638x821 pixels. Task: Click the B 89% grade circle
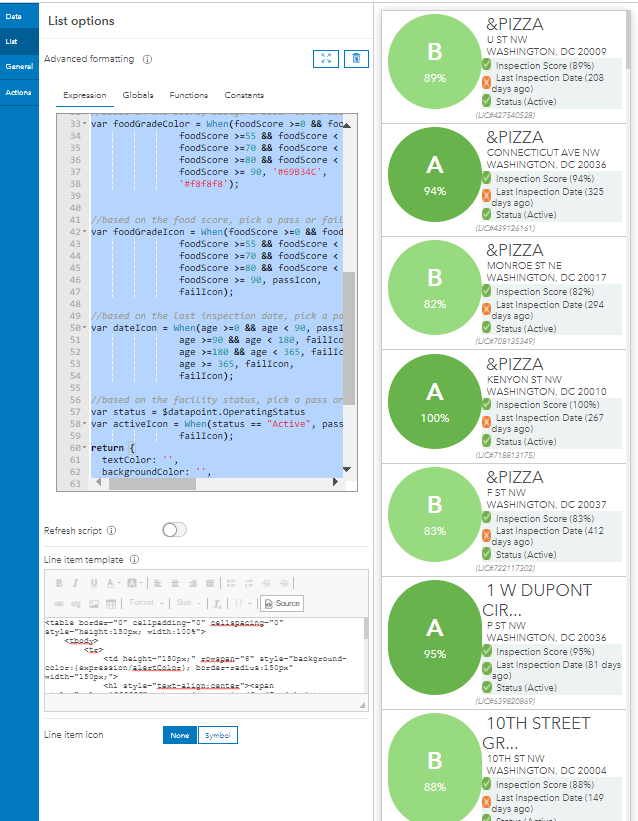pyautogui.click(x=435, y=62)
